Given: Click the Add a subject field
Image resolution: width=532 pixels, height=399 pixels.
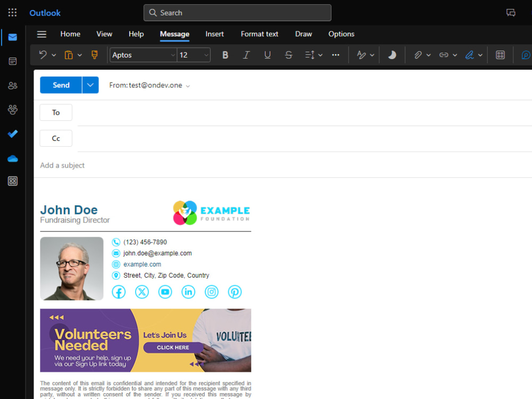Looking at the screenshot, I should pyautogui.click(x=62, y=165).
